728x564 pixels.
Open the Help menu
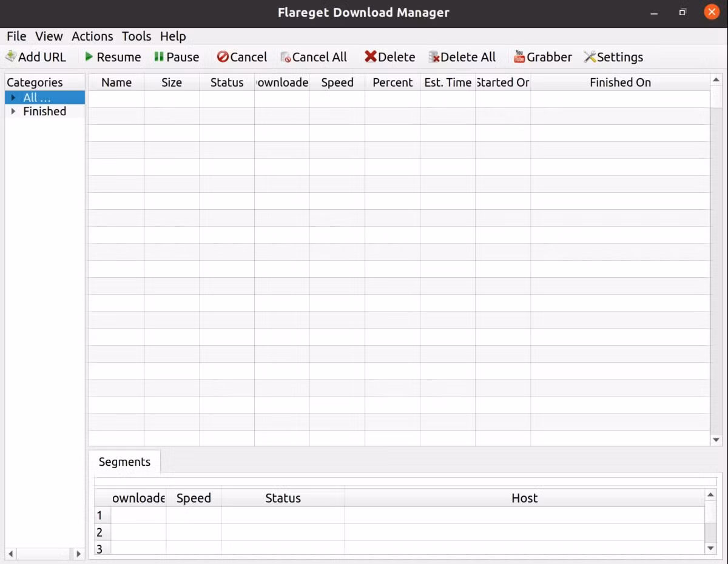[x=173, y=36]
